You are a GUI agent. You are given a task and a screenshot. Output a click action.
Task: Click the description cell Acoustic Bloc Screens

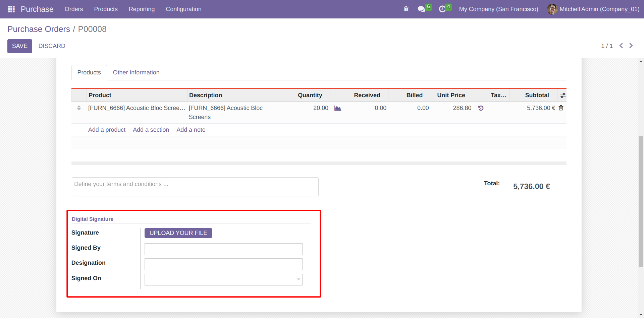coord(226,112)
